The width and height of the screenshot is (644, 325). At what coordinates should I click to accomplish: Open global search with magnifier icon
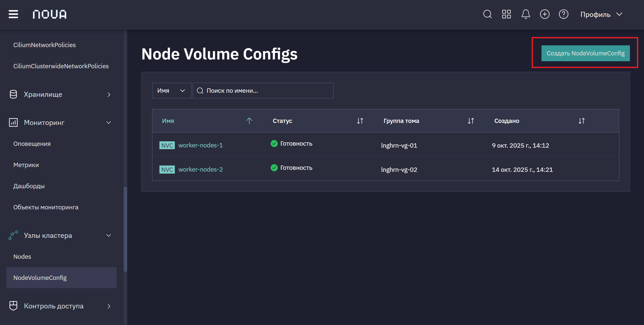pos(487,14)
